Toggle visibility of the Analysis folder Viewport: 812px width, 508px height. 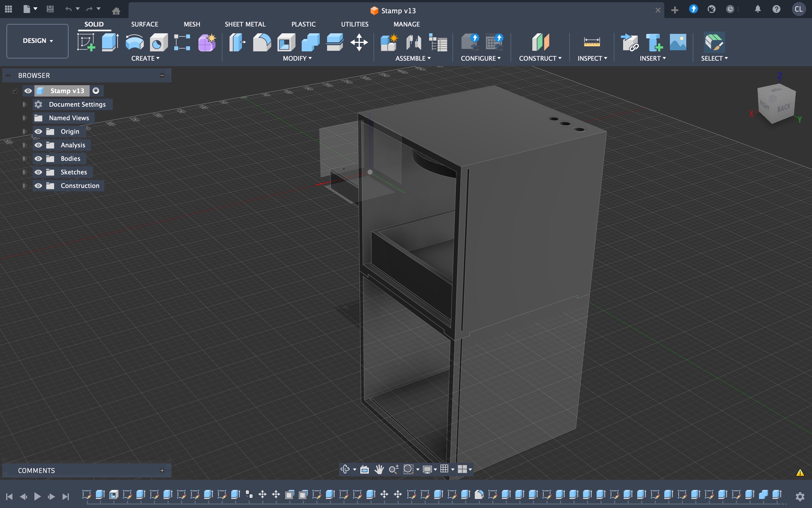(38, 145)
